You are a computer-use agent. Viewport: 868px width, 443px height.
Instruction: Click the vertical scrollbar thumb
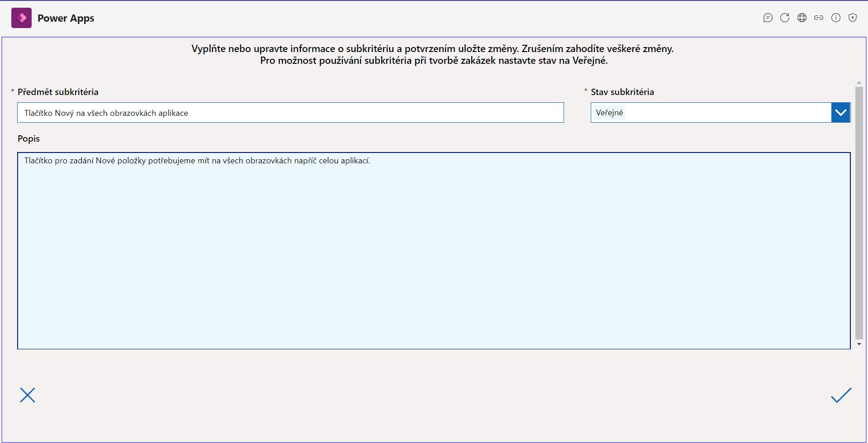click(x=859, y=213)
